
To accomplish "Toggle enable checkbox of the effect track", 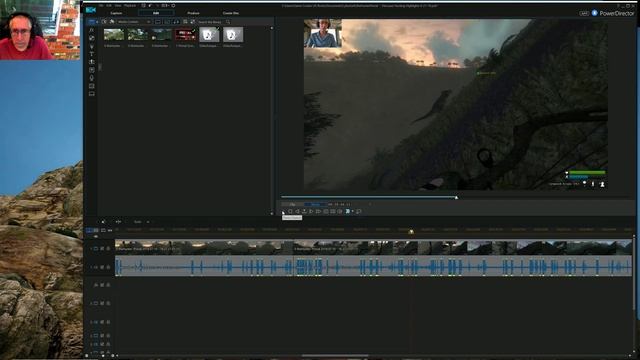I will [102, 285].
